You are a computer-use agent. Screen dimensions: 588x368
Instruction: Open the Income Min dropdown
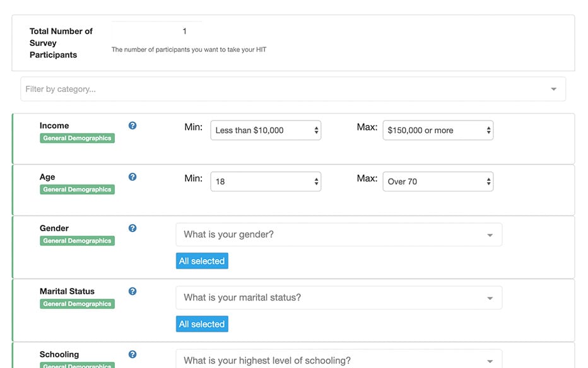click(266, 130)
